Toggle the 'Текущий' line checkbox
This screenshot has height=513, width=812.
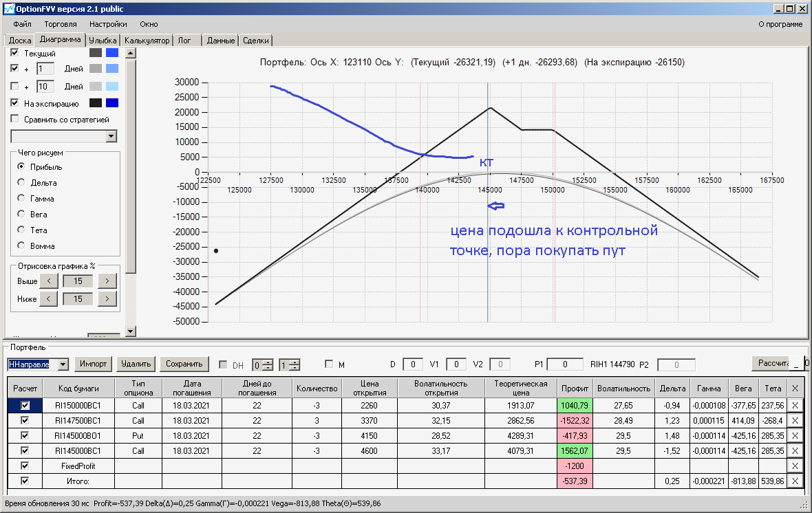[14, 53]
